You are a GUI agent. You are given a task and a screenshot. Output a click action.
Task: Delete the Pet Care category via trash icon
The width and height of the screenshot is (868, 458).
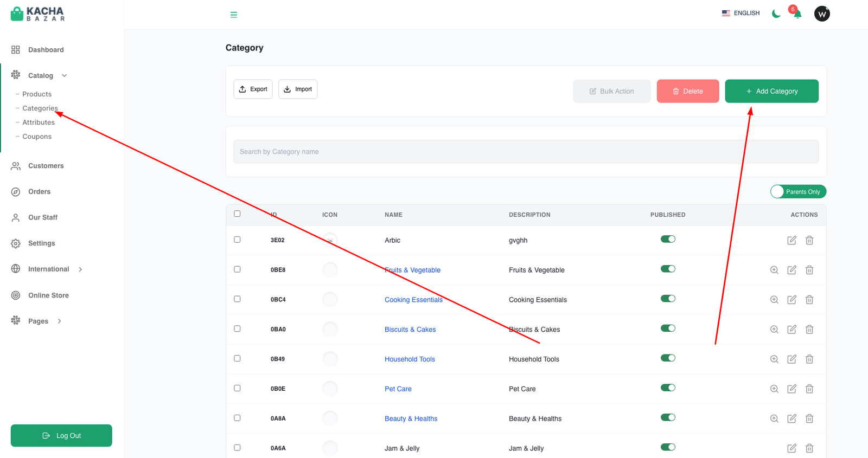pos(809,389)
